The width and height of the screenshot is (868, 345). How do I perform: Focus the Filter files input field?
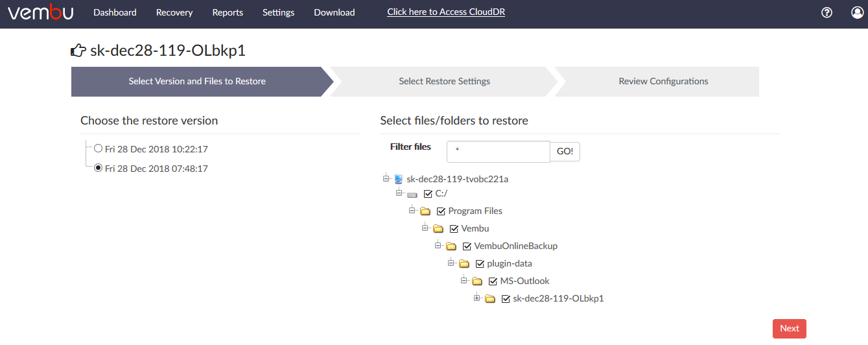click(499, 152)
